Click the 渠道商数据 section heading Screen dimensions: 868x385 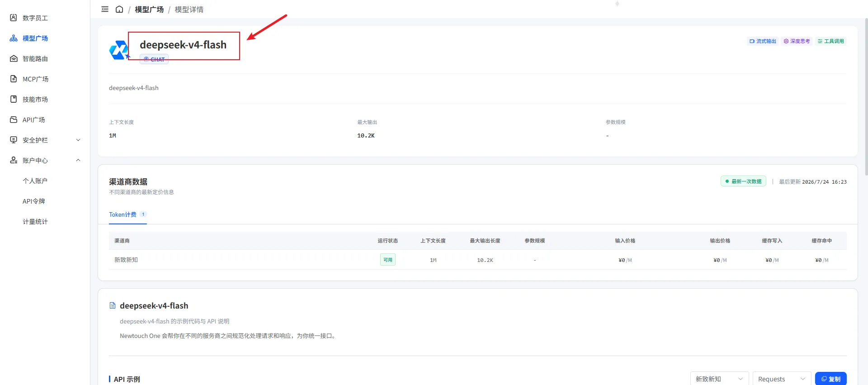(128, 182)
